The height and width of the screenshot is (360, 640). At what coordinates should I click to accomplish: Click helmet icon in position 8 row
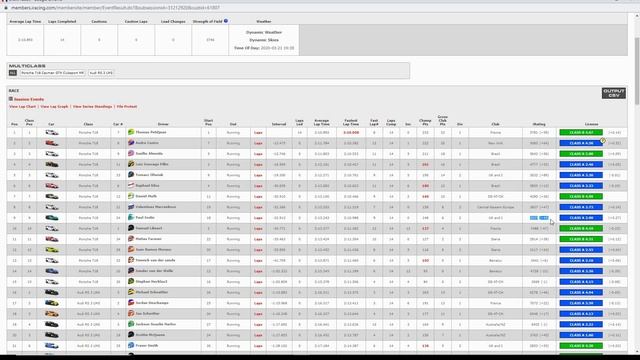click(131, 207)
